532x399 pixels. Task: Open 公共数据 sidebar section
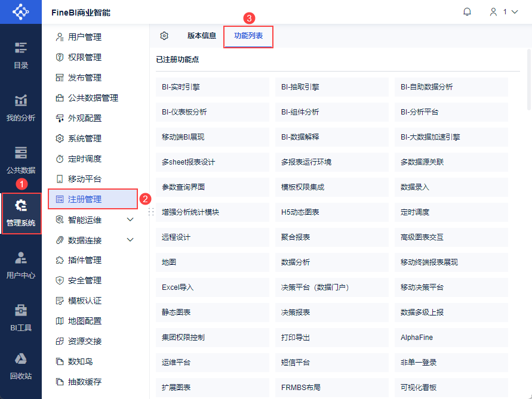(21, 160)
